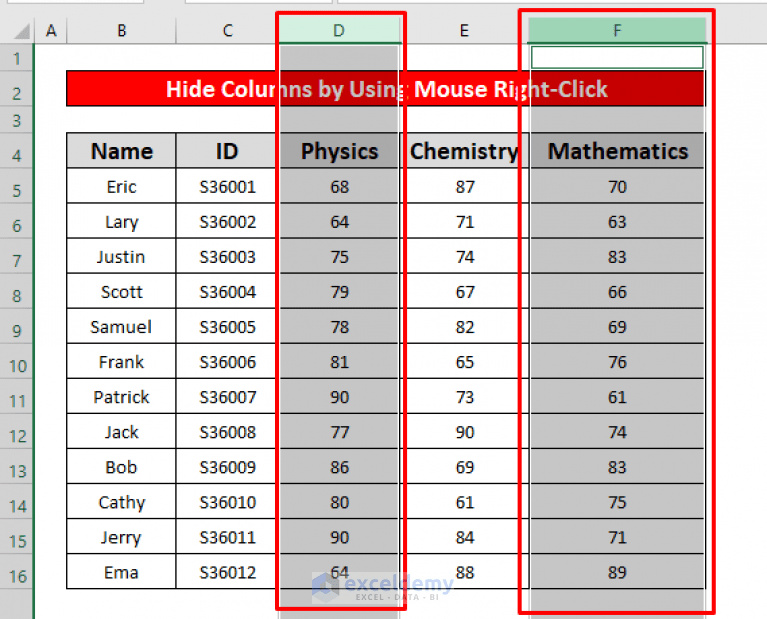The height and width of the screenshot is (619, 767).
Task: Click the column D header
Action: [339, 31]
